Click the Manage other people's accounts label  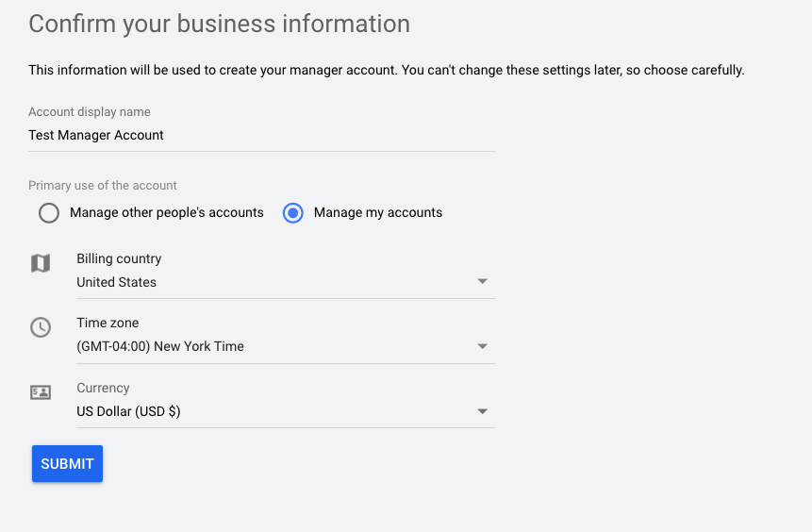pos(167,212)
